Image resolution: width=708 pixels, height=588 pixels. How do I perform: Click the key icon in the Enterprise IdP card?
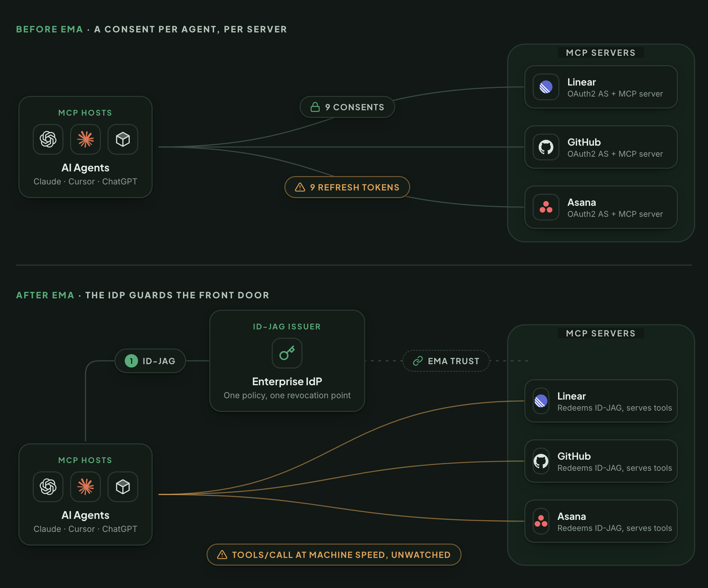[287, 353]
